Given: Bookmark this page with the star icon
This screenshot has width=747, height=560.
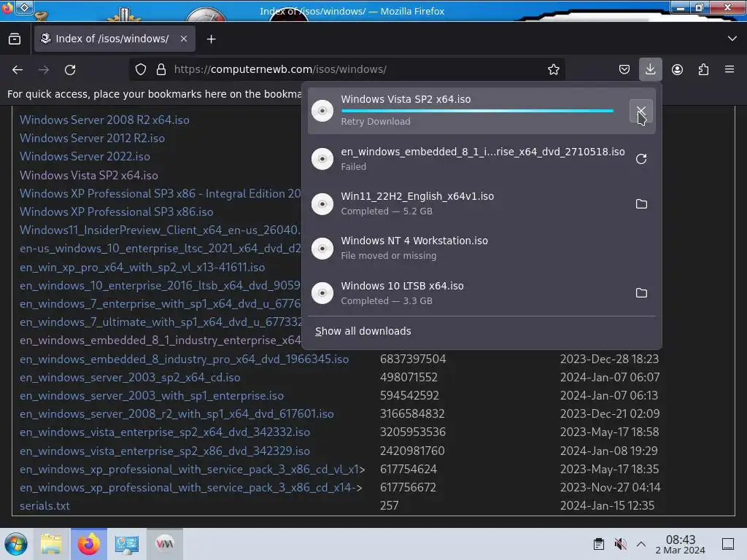Looking at the screenshot, I should pyautogui.click(x=553, y=69).
